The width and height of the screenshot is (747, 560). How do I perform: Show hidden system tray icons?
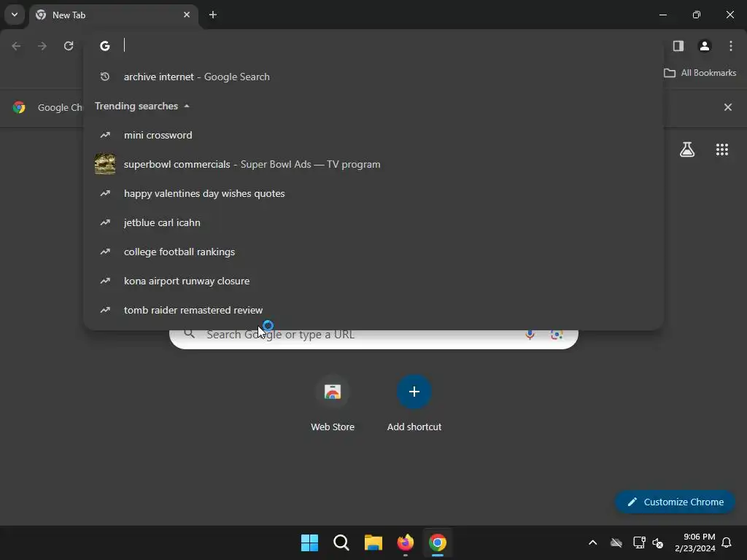[592, 542]
